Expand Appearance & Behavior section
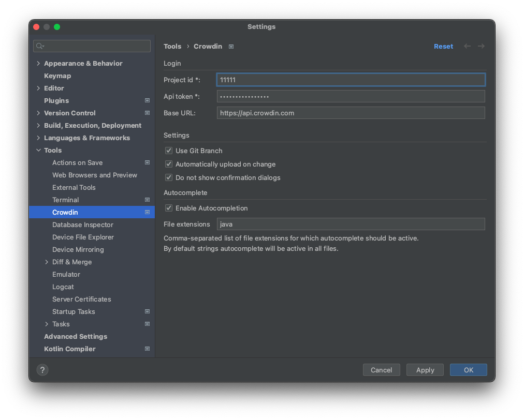 point(38,64)
